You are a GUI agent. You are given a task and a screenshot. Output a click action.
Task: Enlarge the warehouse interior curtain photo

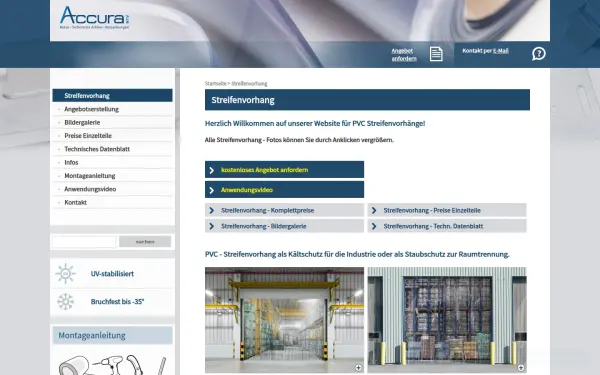[x=284, y=320]
